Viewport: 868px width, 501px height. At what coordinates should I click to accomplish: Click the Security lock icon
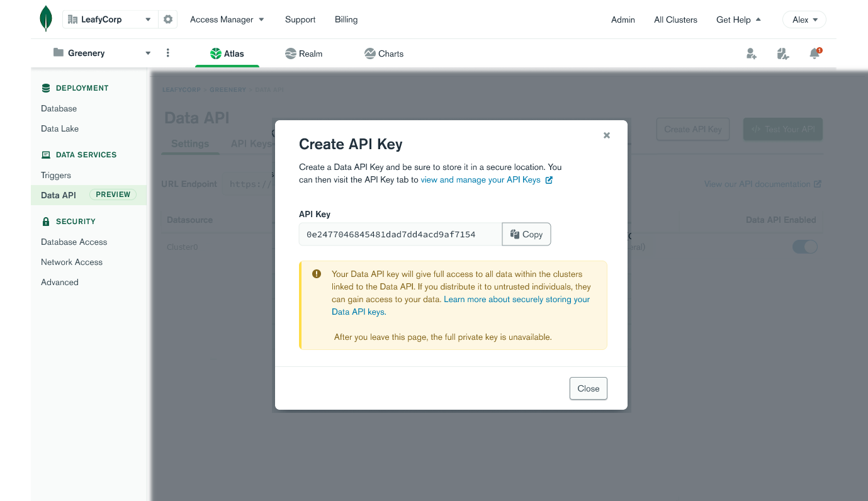pyautogui.click(x=46, y=222)
